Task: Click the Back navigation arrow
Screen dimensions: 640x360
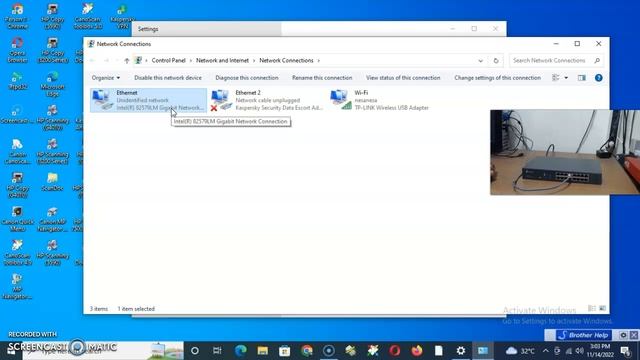Action: (x=93, y=60)
